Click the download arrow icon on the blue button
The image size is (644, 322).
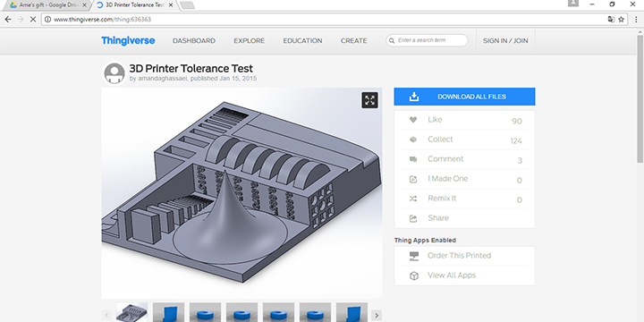pos(414,97)
